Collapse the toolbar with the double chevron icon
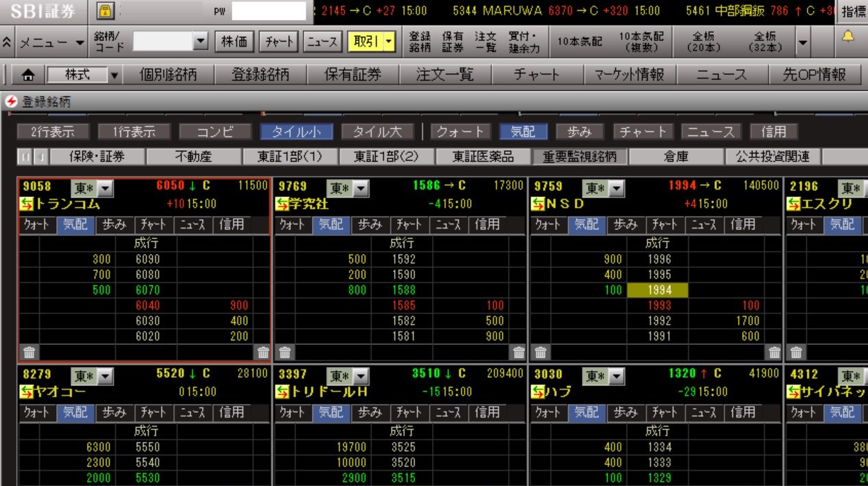This screenshot has width=868, height=486. pos(7,42)
